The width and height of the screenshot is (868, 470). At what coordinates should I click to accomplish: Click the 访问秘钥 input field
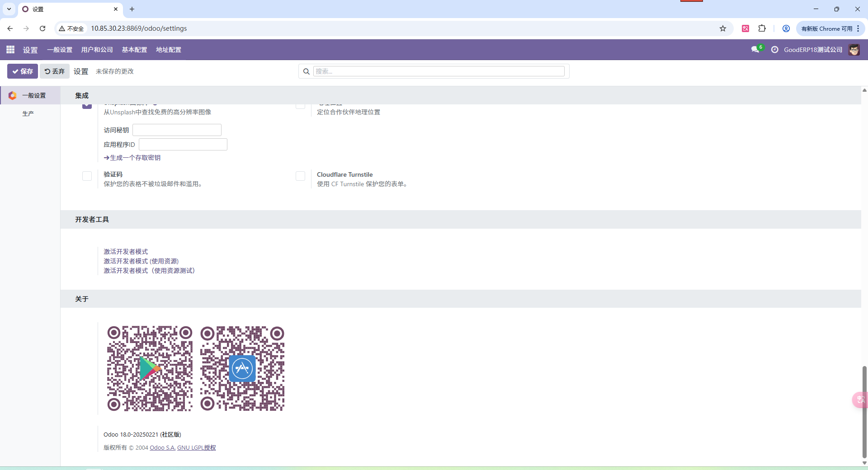(x=177, y=130)
